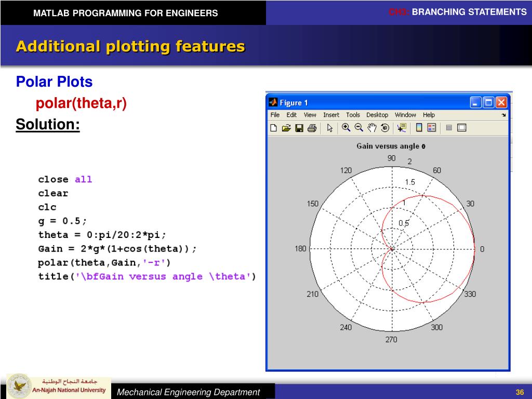Image resolution: width=532 pixels, height=399 pixels.
Task: Activate the Pan hand tool
Action: [x=371, y=127]
